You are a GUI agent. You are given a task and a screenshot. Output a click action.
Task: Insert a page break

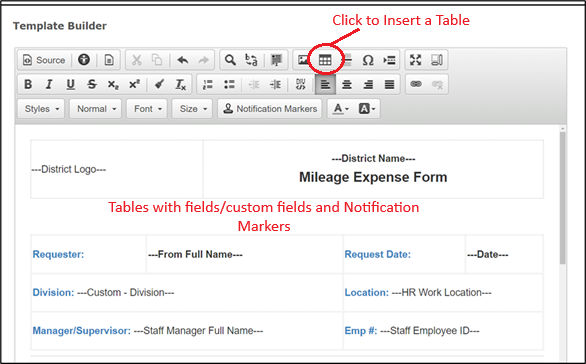coord(389,60)
